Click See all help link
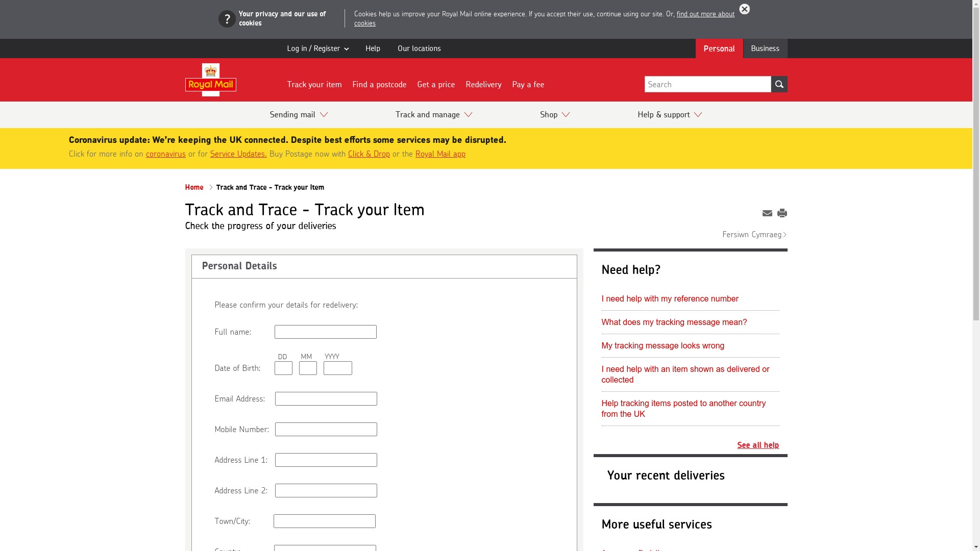The width and height of the screenshot is (980, 551). point(757,445)
